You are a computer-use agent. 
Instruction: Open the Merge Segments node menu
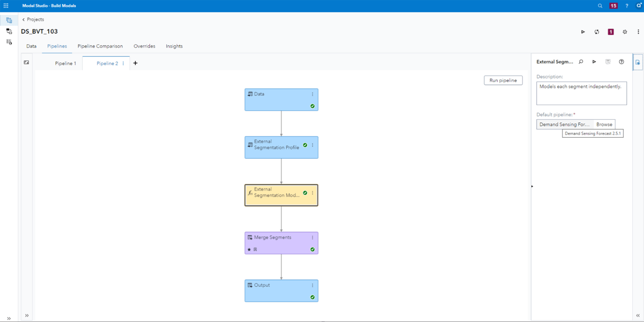coord(312,237)
